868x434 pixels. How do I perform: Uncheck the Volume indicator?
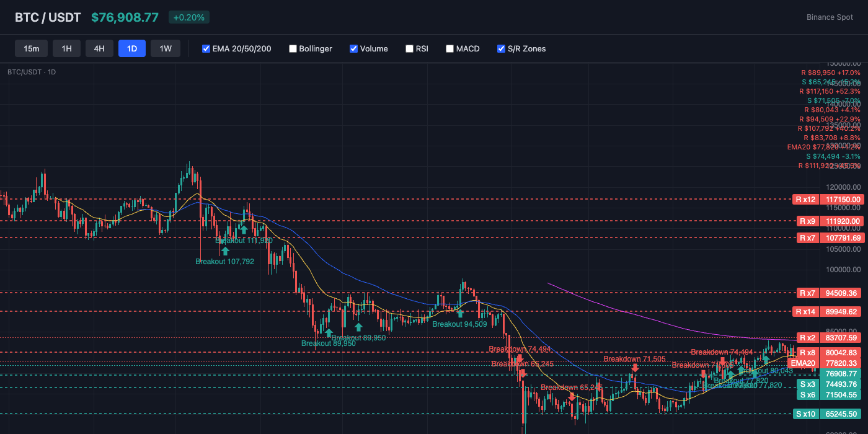tap(353, 48)
